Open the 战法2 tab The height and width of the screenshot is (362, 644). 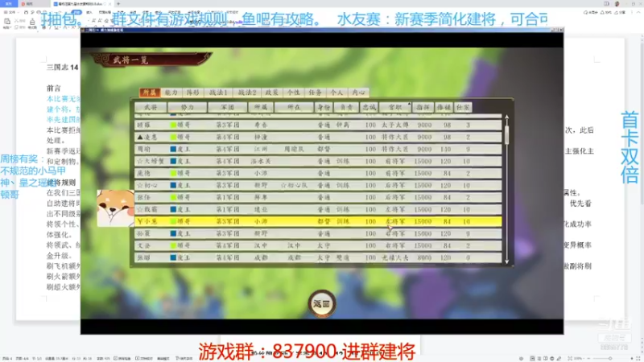[x=247, y=93]
